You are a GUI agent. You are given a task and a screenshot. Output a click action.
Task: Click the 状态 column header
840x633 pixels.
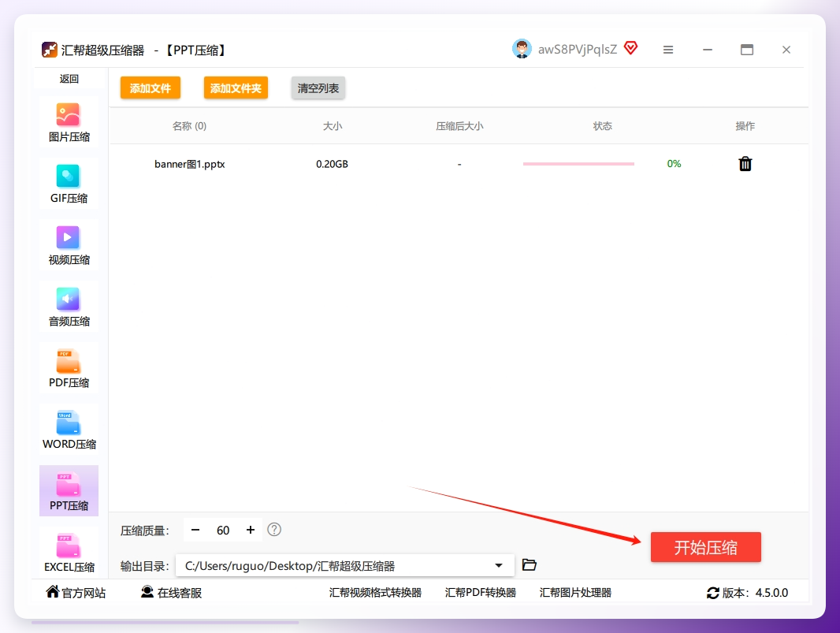pyautogui.click(x=602, y=126)
